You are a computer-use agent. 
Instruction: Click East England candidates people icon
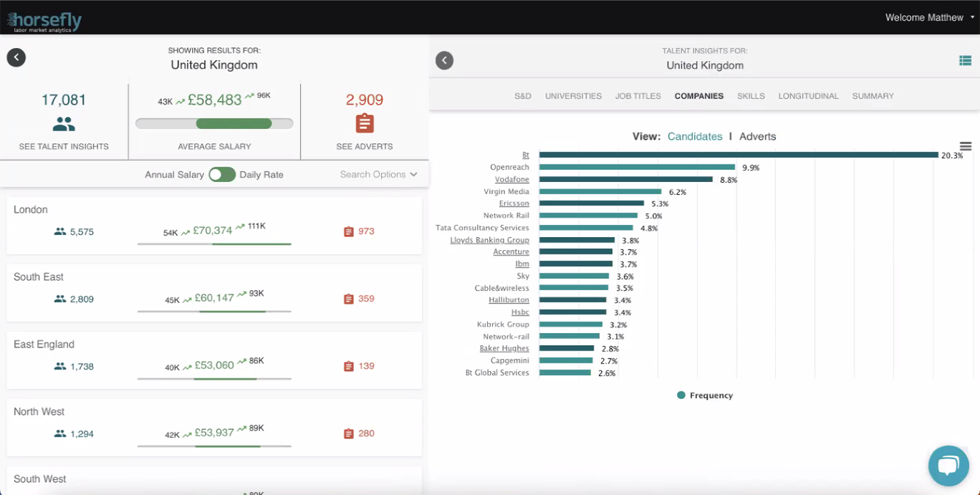point(60,367)
